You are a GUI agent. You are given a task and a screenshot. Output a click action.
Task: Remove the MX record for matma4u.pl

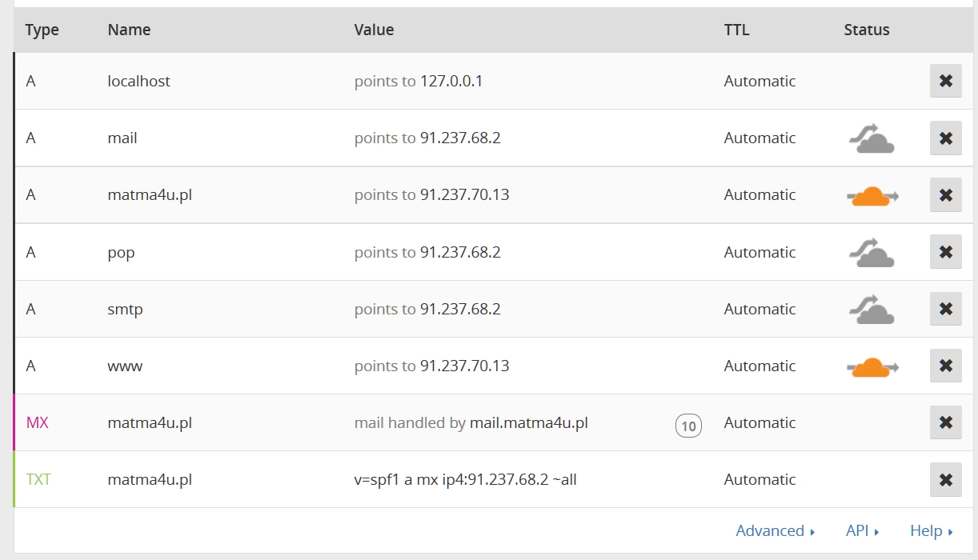click(x=945, y=422)
